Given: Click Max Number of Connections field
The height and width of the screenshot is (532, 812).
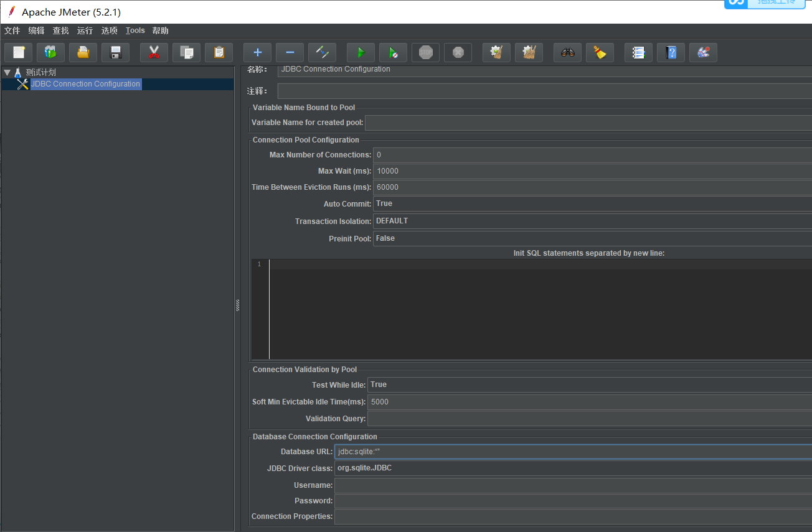Looking at the screenshot, I should (592, 155).
